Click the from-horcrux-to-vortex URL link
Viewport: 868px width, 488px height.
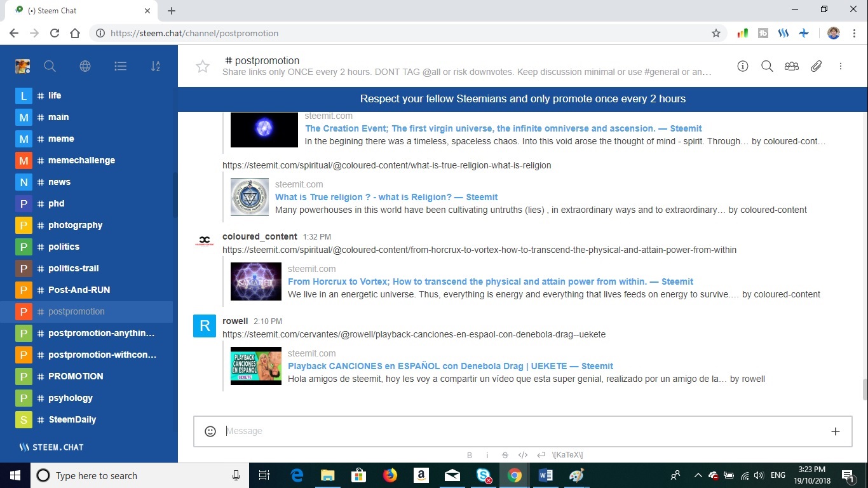click(479, 250)
